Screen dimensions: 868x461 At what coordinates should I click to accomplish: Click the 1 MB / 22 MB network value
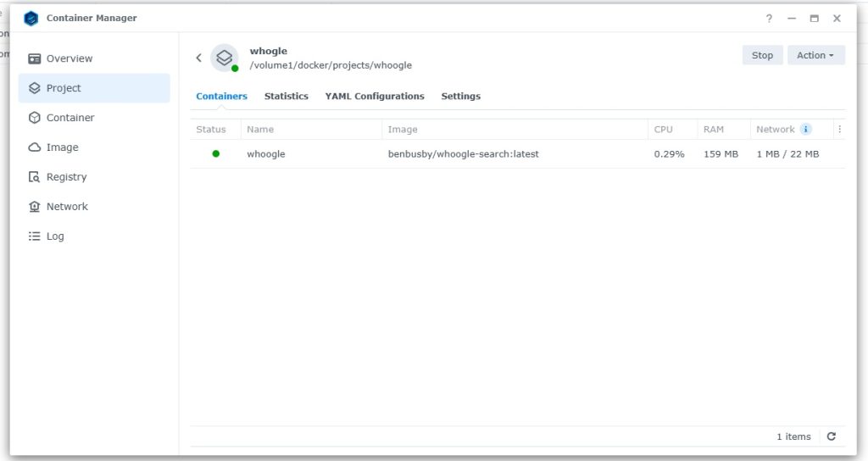[x=787, y=154]
